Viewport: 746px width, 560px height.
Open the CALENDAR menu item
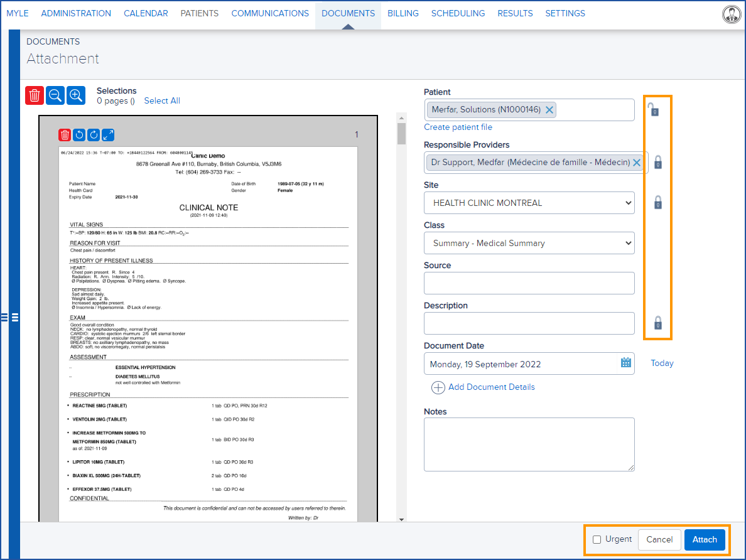pos(146,13)
